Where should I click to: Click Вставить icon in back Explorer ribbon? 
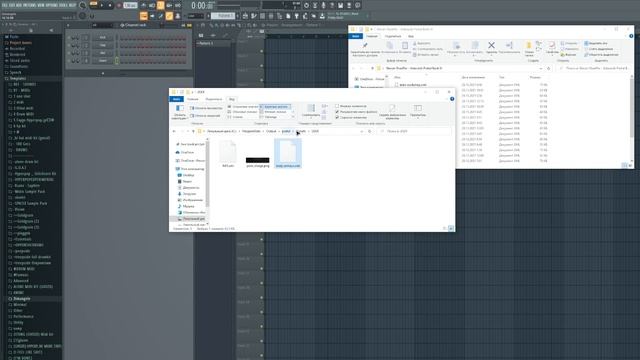[404, 45]
